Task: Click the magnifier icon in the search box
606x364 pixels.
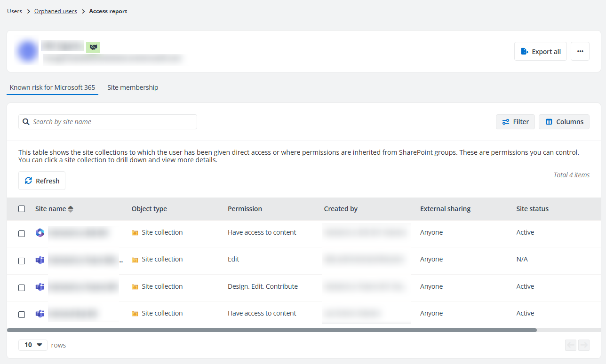Action: point(26,121)
